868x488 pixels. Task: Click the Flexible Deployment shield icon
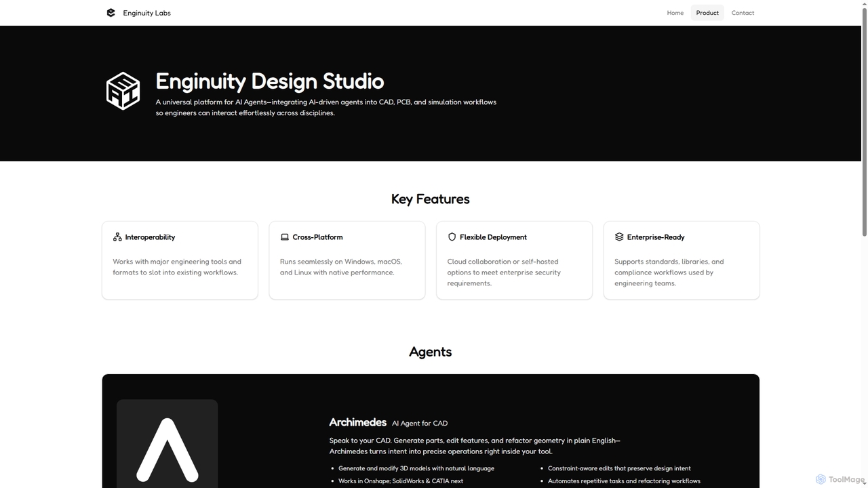[452, 237]
